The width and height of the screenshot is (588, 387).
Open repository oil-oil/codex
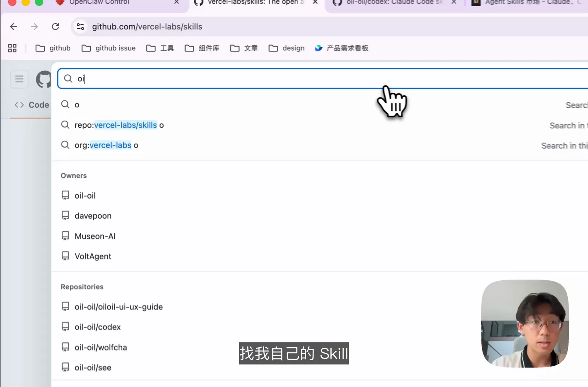coord(320,327)
